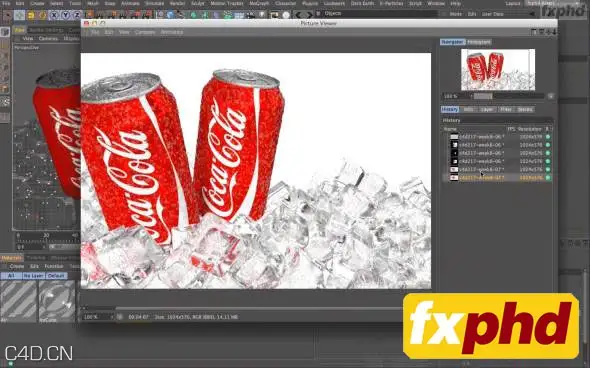Viewport: 590px width, 368px height.
Task: Switch to the Filter tab
Action: (505, 109)
